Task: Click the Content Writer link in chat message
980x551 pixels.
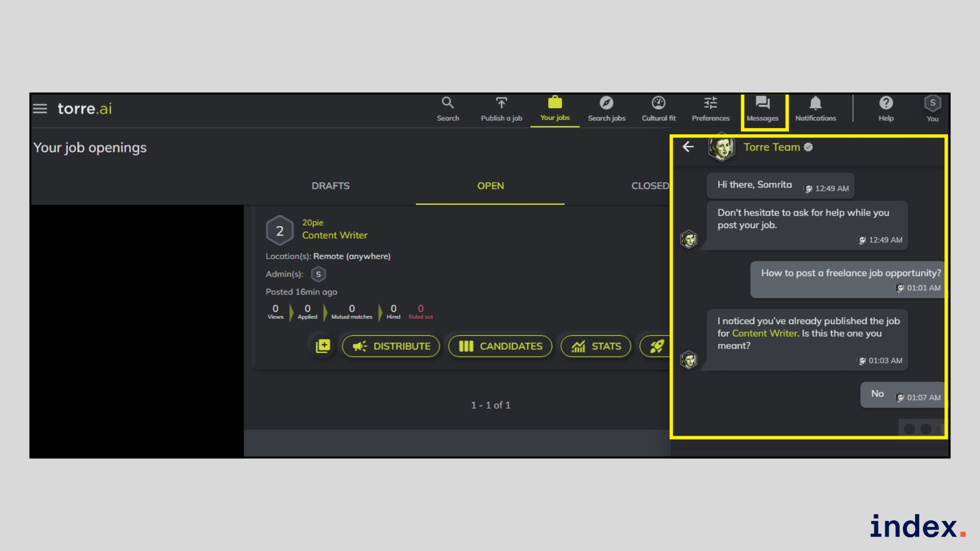Action: [x=764, y=333]
